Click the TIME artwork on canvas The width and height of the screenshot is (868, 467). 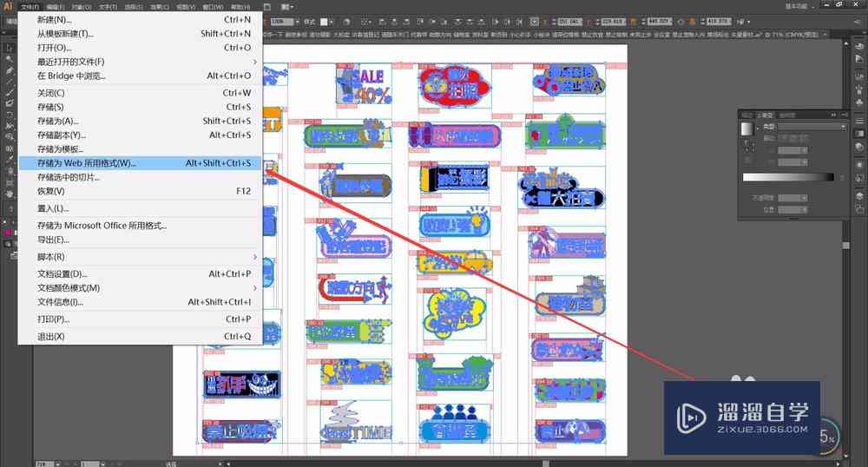coord(356,422)
